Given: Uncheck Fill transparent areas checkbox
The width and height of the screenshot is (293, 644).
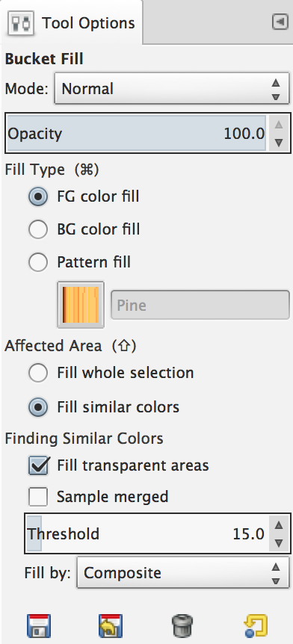Looking at the screenshot, I should 39,466.
